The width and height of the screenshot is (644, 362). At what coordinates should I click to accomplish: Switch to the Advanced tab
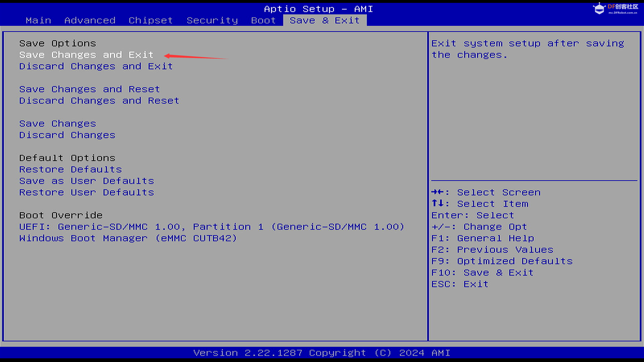click(90, 20)
